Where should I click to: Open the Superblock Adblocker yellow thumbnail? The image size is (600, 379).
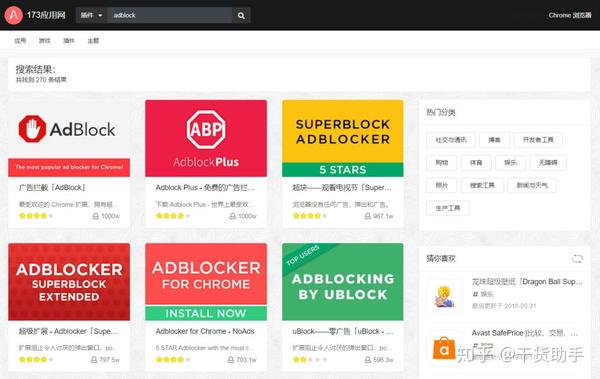tap(342, 138)
